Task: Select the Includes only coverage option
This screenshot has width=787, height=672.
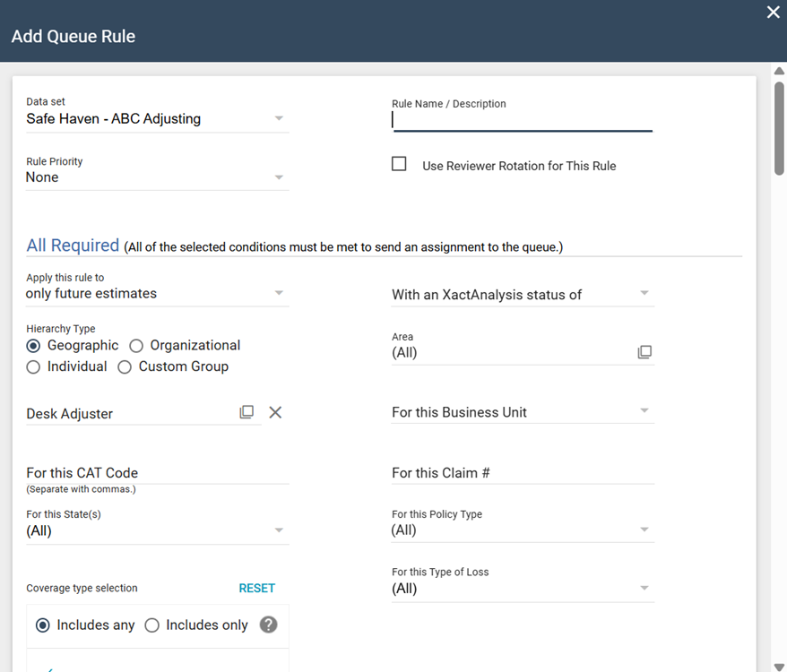Action: click(x=152, y=625)
